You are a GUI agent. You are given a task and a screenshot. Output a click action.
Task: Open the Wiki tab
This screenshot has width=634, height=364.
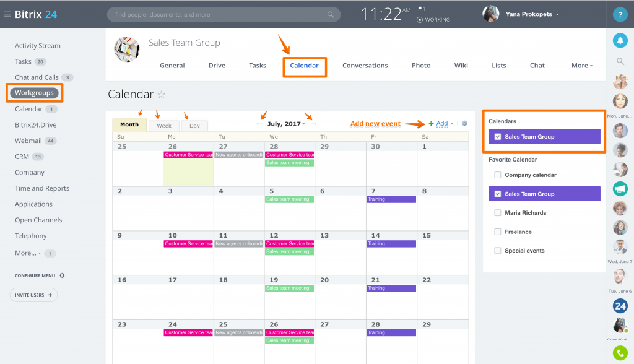point(461,66)
